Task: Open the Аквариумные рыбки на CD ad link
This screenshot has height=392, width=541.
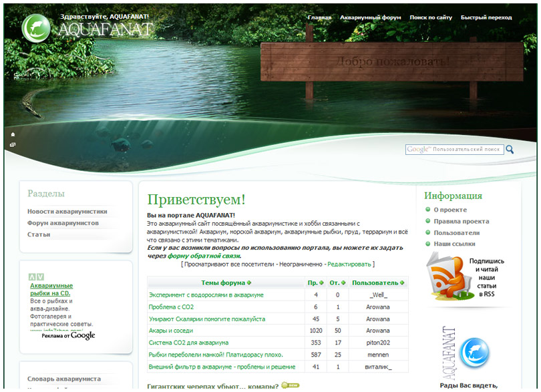Action: point(51,290)
